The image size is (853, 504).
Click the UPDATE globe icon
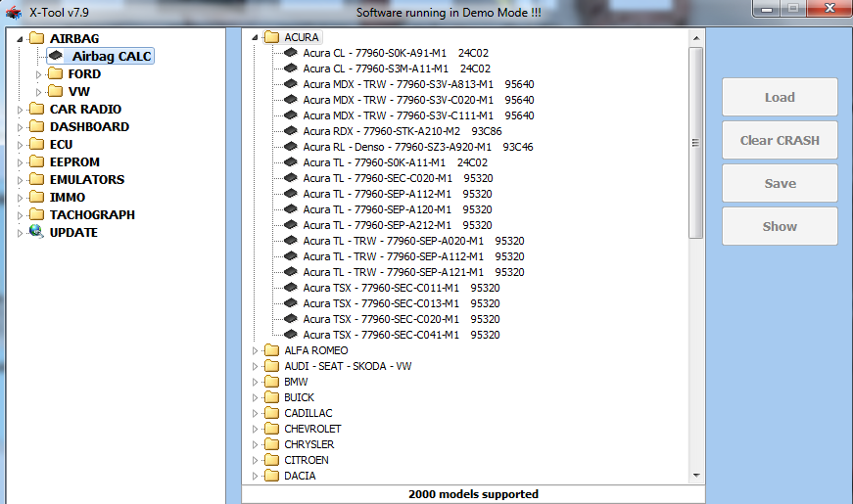point(36,232)
